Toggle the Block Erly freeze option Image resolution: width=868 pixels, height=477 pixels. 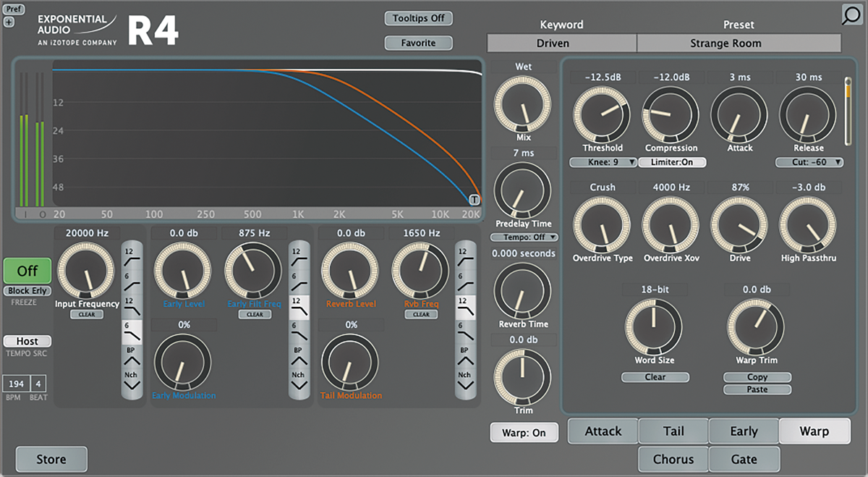pos(27,291)
